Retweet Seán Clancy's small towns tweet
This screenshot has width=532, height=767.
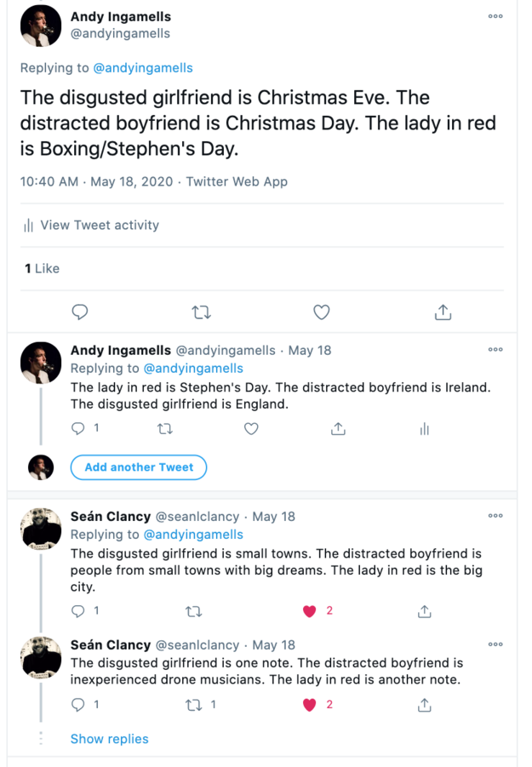pos(193,611)
